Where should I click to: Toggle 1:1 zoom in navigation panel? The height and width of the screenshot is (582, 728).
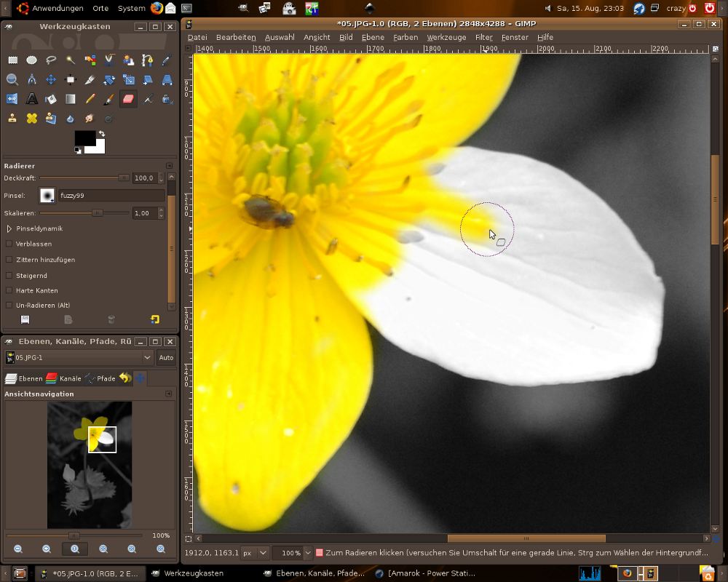[75, 549]
